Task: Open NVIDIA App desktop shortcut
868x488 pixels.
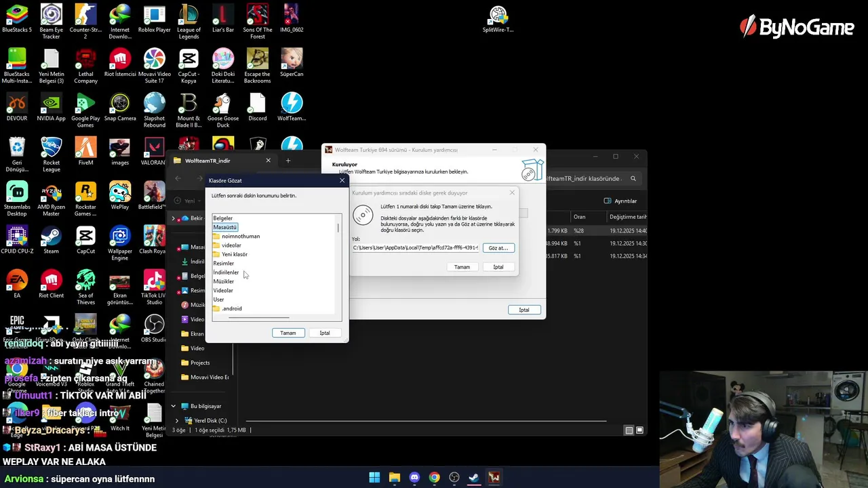Action: click(52, 107)
